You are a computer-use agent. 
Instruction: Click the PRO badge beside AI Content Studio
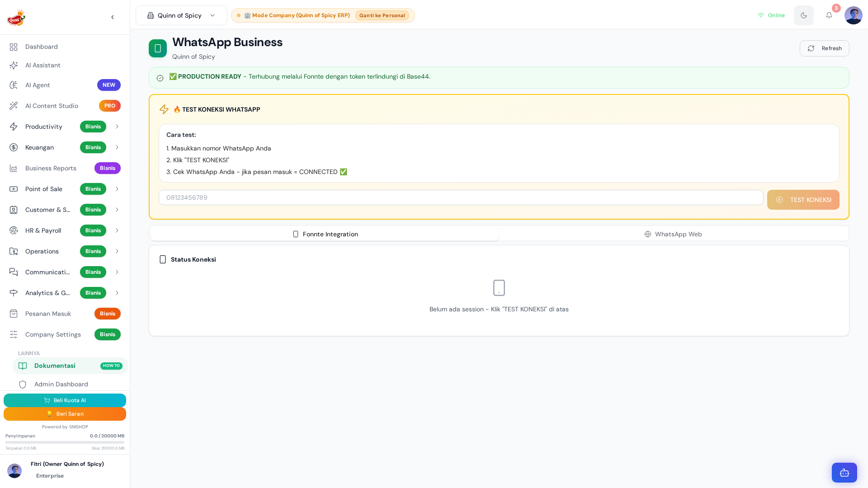(x=110, y=106)
